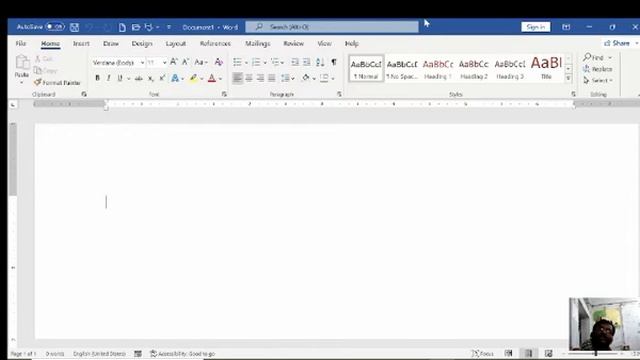This screenshot has height=360, width=640.
Task: Click the Save icon in title bar
Action: (74, 27)
